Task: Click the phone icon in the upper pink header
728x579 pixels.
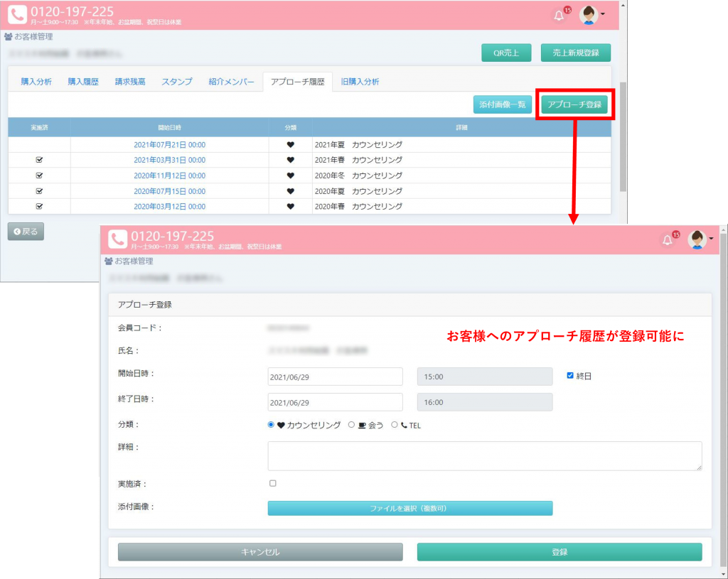Action: 17,15
